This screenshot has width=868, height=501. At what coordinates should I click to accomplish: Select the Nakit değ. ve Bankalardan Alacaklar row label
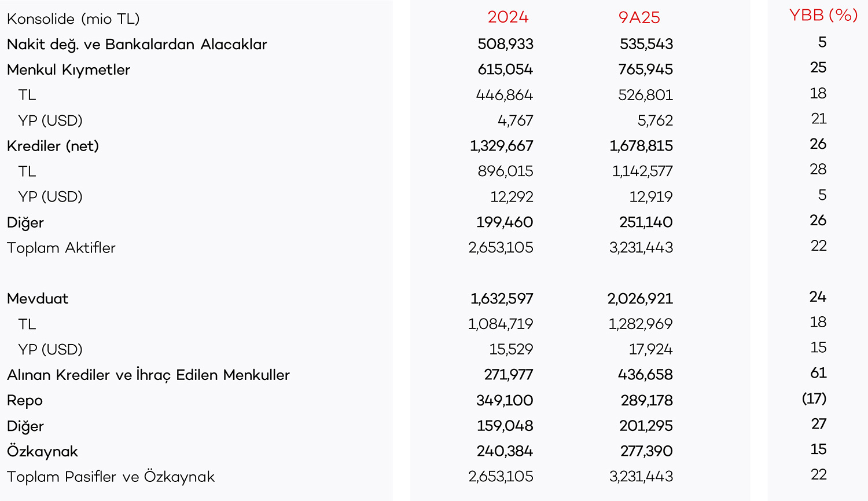click(x=137, y=45)
